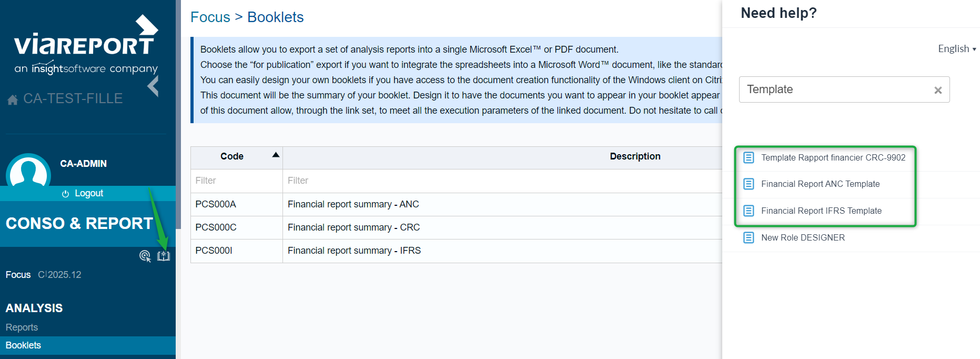This screenshot has height=359, width=980.
Task: Click the Viareport logo
Action: 86,45
